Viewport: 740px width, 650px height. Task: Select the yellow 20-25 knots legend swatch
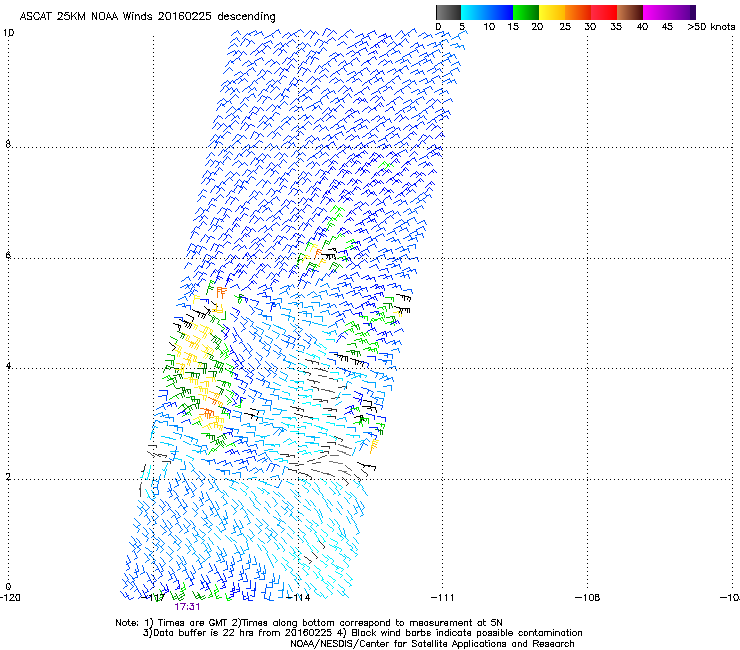pyautogui.click(x=552, y=12)
